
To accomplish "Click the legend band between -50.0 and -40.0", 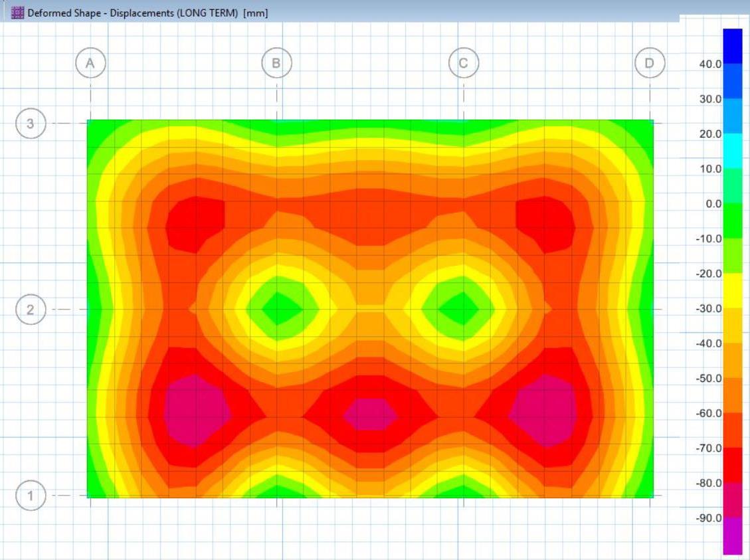I will [x=732, y=360].
